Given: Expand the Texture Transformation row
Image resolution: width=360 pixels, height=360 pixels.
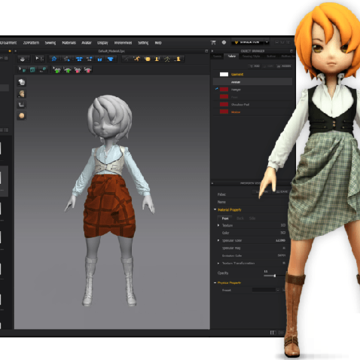Looking at the screenshot, I should pos(218,263).
